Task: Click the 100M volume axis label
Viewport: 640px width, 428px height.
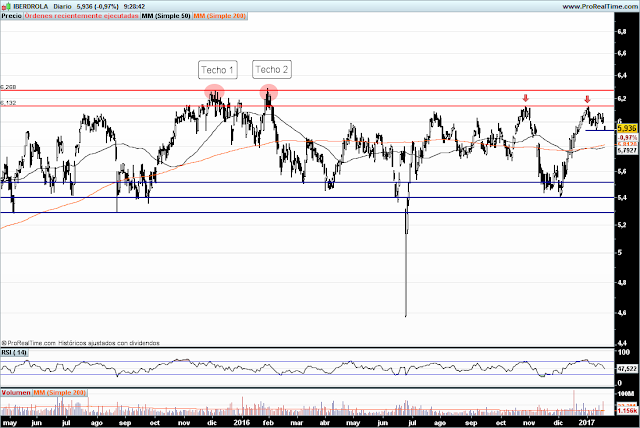Action: tap(626, 394)
